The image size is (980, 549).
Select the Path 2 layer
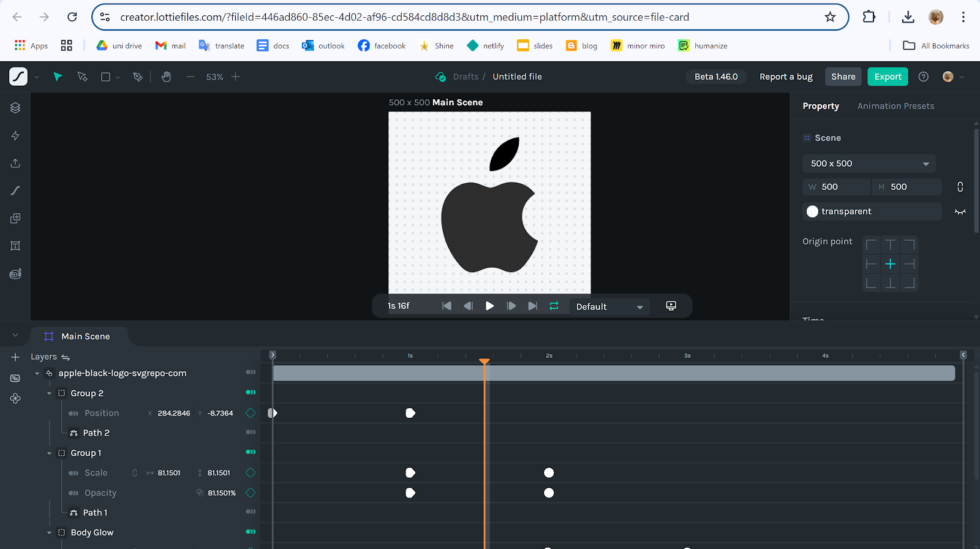96,433
